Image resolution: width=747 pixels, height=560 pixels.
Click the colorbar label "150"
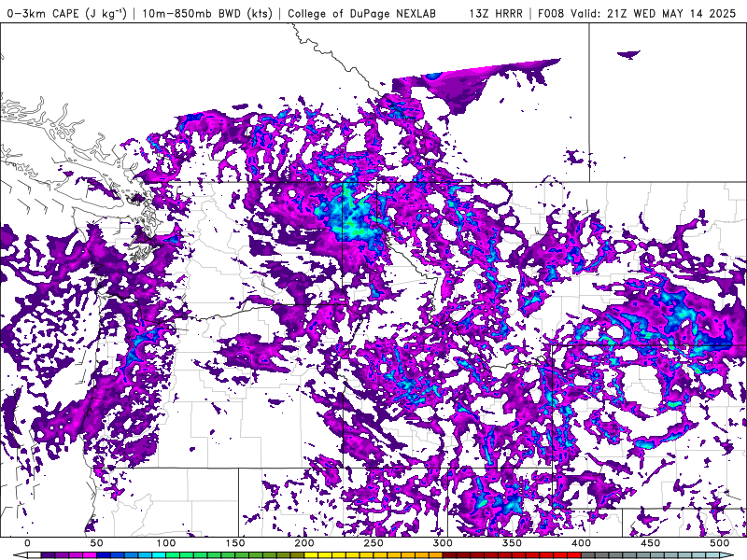(x=235, y=543)
